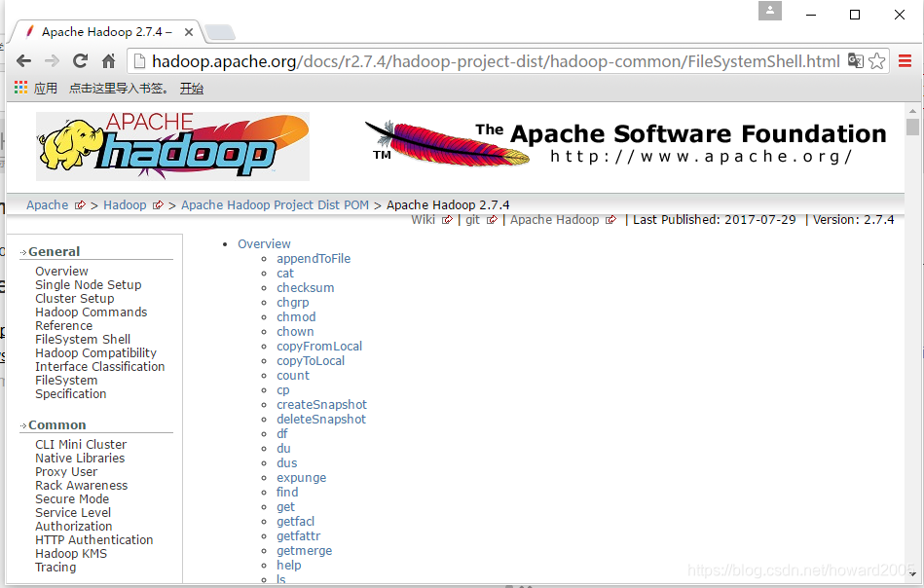Open the apps grid icon in bookmarks bar
Viewport: 924px width, 588px height.
pos(21,88)
